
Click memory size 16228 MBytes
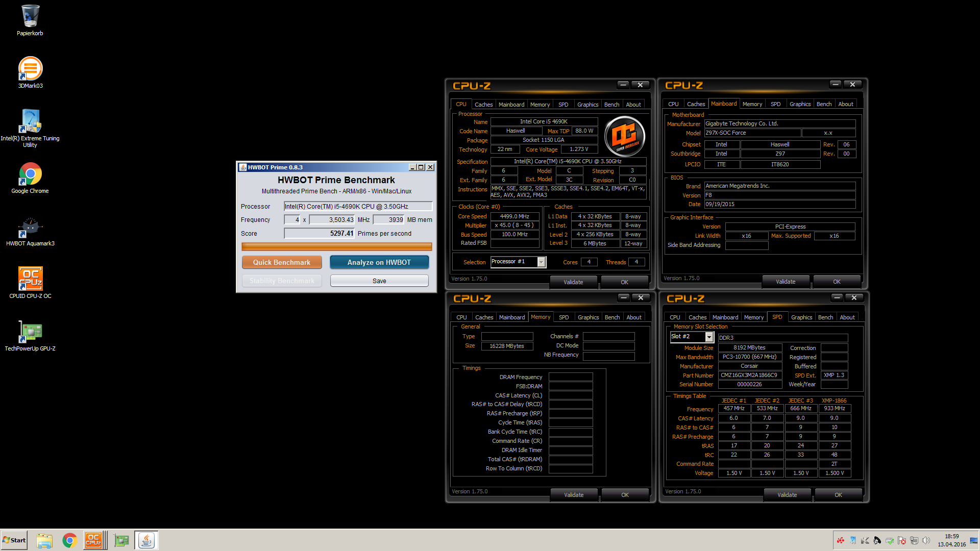[x=507, y=345]
